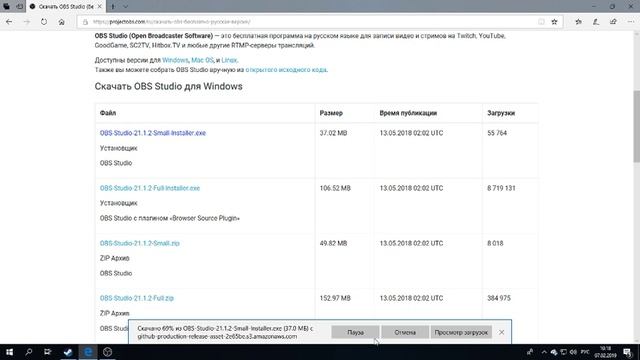
Task: Click the 384 975 downloads value
Action: point(499,298)
